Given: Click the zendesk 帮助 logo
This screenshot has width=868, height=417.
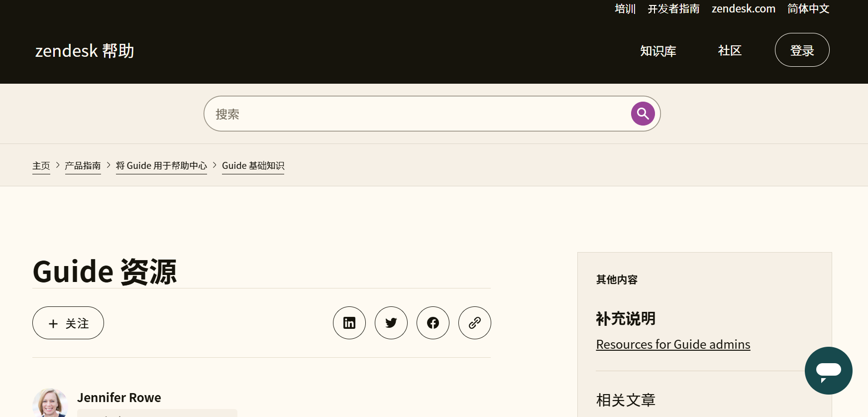Looking at the screenshot, I should (85, 51).
